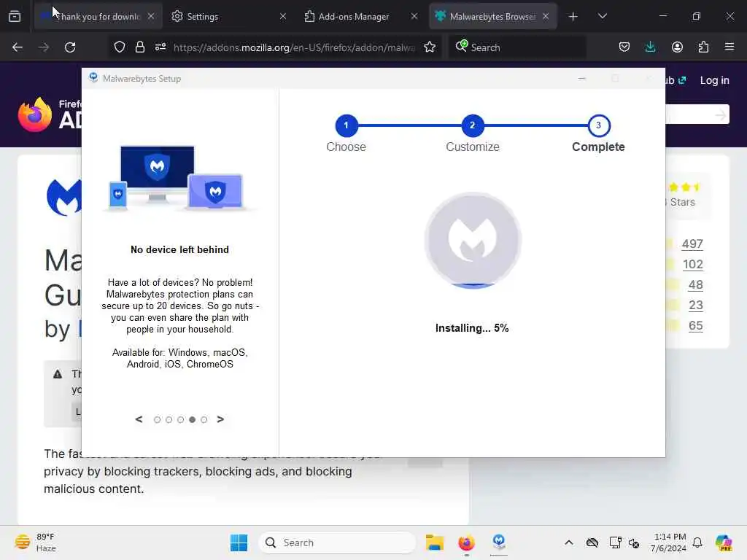The height and width of the screenshot is (560, 747).
Task: Open a new tab with plus button
Action: (x=573, y=17)
